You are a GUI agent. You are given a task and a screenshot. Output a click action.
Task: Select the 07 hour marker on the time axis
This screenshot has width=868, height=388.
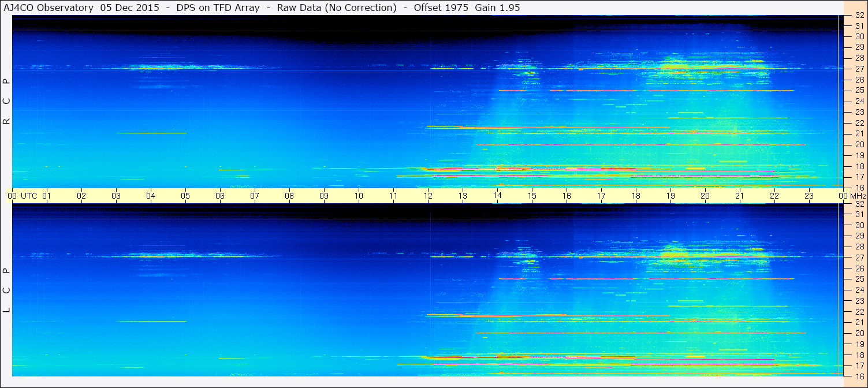255,196
